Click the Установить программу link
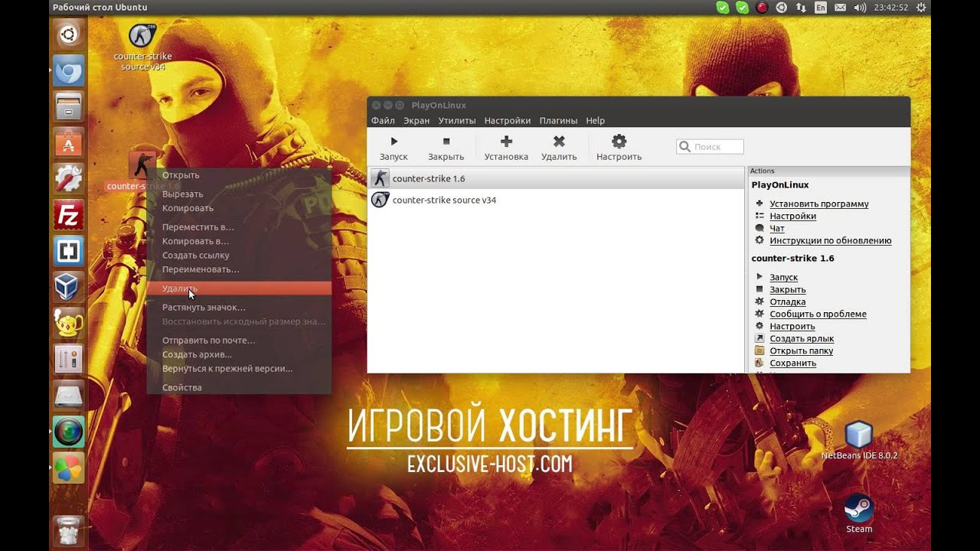The height and width of the screenshot is (551, 980). pos(818,204)
